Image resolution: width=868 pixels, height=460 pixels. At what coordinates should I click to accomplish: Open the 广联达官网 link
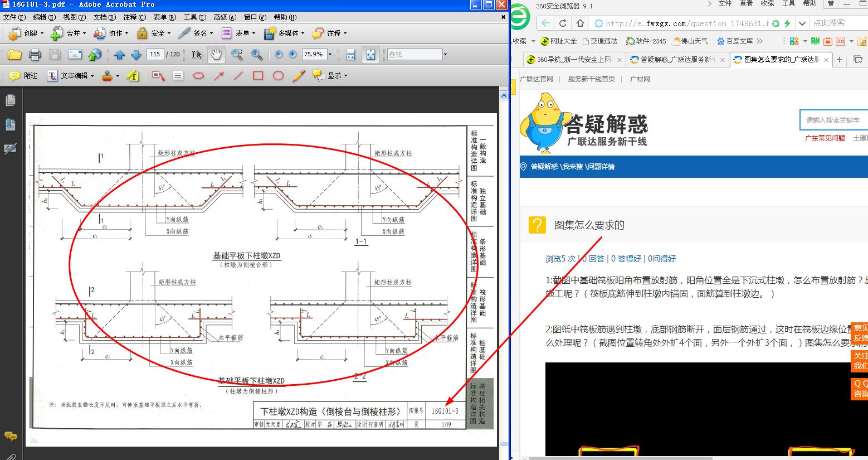click(537, 79)
